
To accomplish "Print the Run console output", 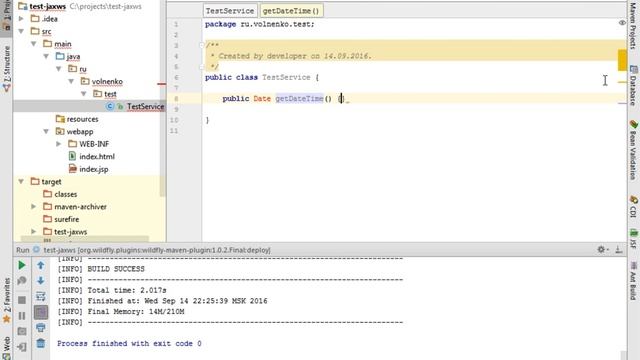I will point(41,328).
